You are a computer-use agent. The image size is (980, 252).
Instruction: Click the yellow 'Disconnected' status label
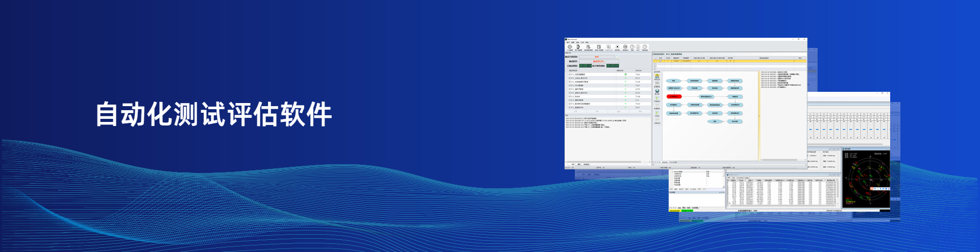click(675, 211)
